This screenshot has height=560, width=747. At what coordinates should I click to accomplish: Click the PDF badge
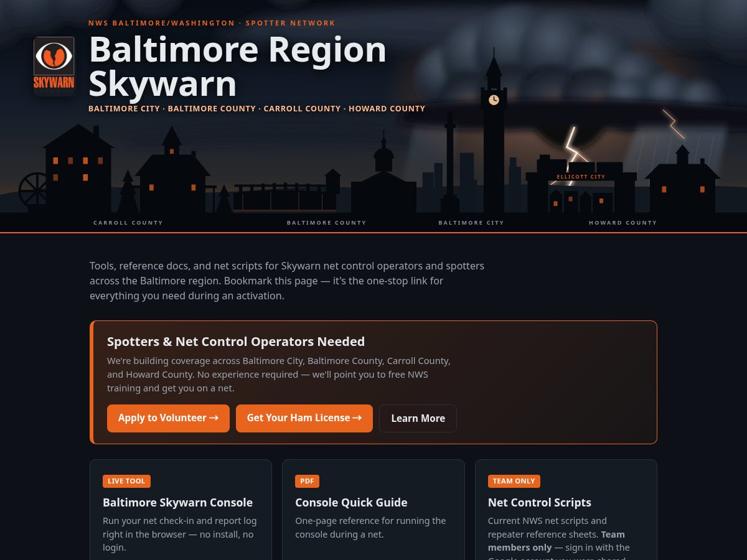pyautogui.click(x=307, y=481)
